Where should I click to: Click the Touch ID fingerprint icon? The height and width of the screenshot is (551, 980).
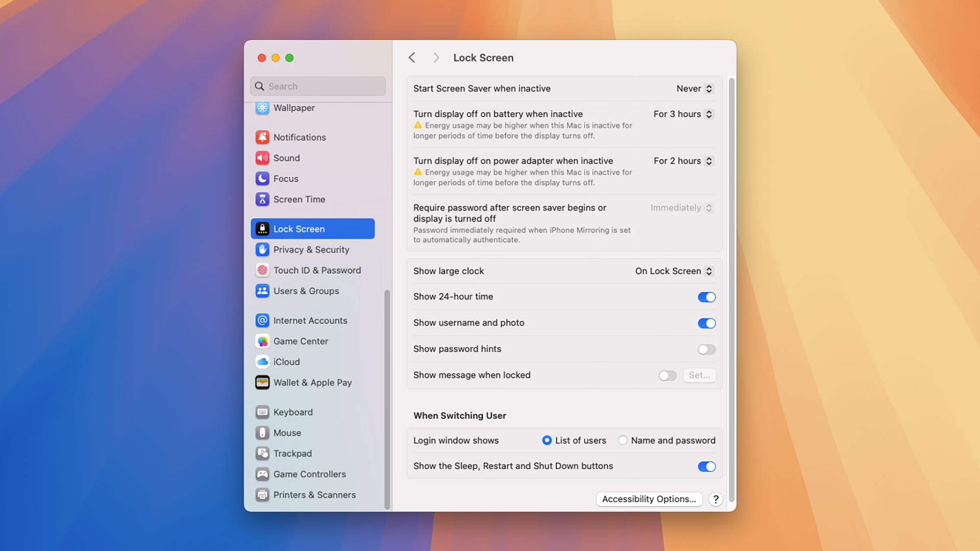click(x=262, y=270)
